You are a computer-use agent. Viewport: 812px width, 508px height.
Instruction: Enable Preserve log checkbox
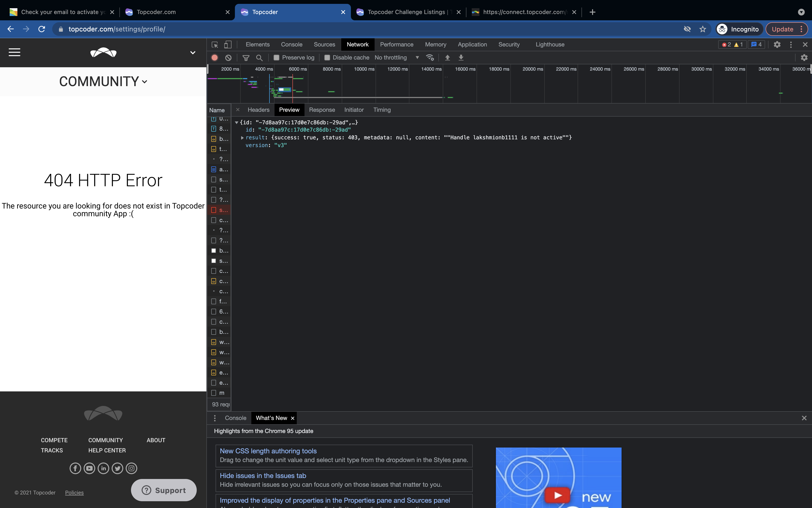[x=276, y=58]
